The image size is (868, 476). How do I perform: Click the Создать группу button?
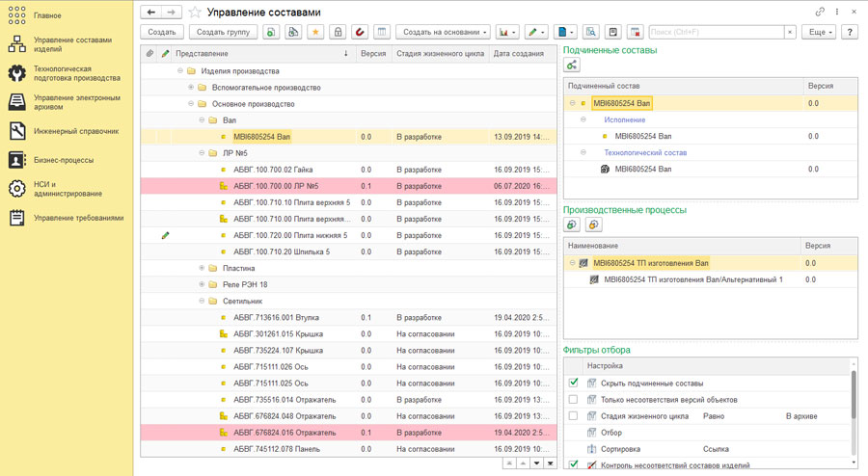tap(223, 33)
